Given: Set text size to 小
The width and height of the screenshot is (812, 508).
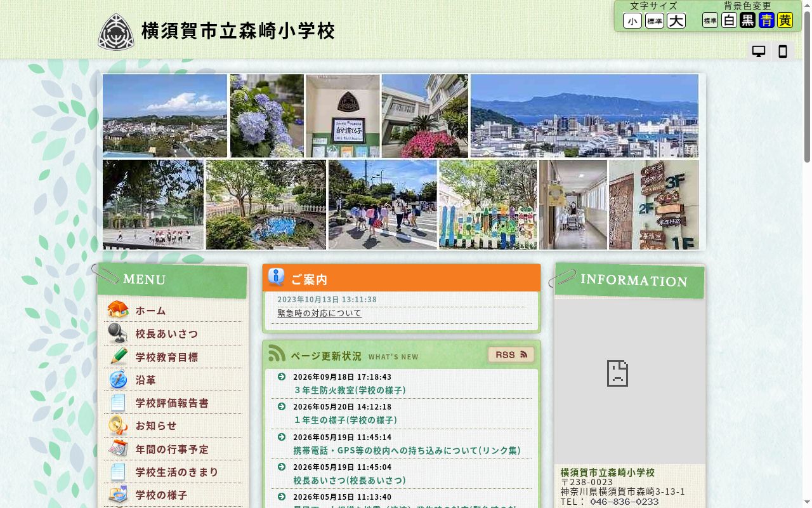Looking at the screenshot, I should (x=632, y=21).
